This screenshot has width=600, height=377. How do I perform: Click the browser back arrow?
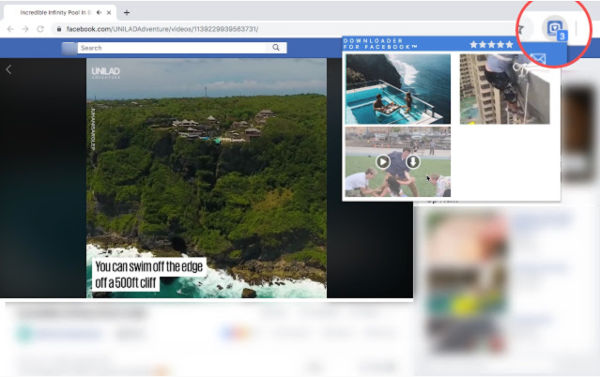click(x=10, y=29)
